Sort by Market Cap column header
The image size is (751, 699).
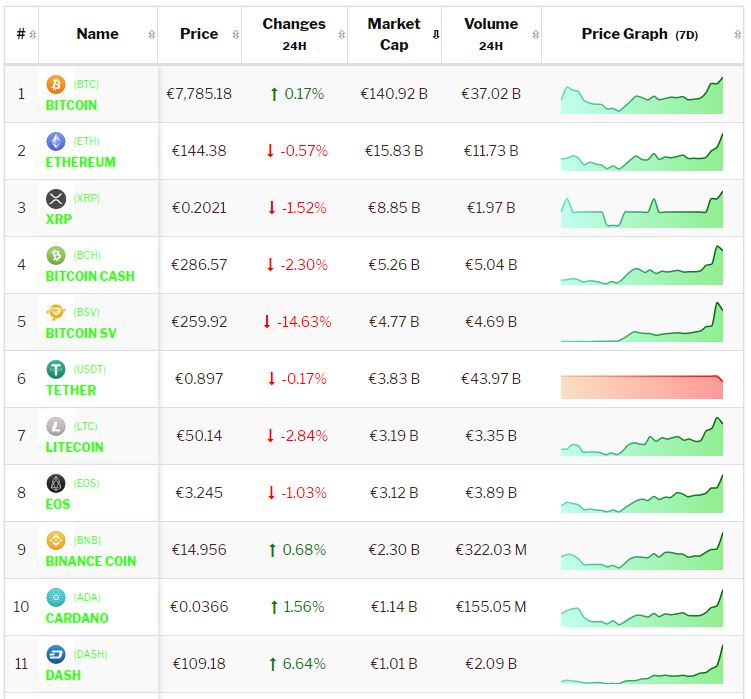point(394,34)
